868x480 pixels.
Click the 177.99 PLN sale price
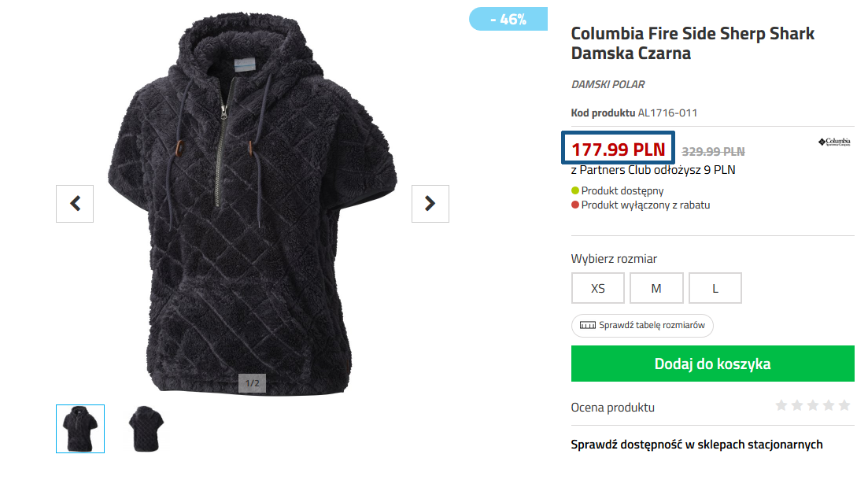coord(619,149)
